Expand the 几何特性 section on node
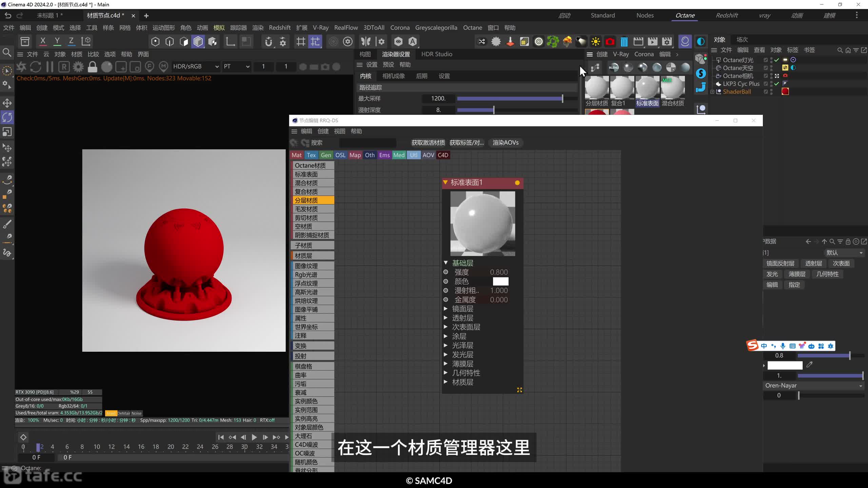Image resolution: width=868 pixels, height=488 pixels. [x=446, y=373]
